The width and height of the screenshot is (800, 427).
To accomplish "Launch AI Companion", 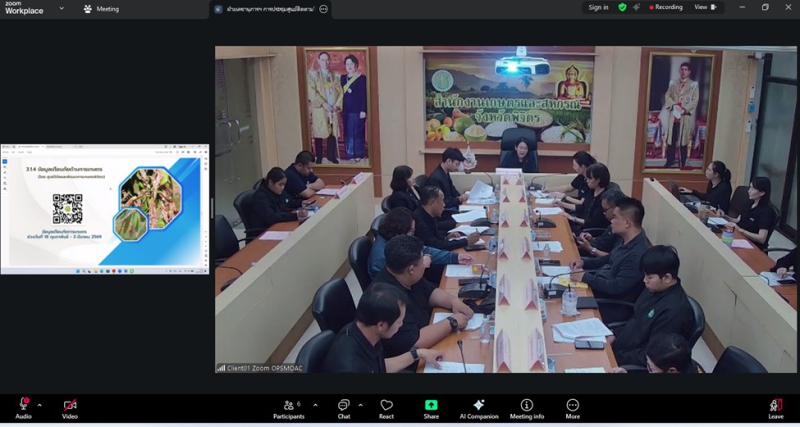I will coord(478,406).
